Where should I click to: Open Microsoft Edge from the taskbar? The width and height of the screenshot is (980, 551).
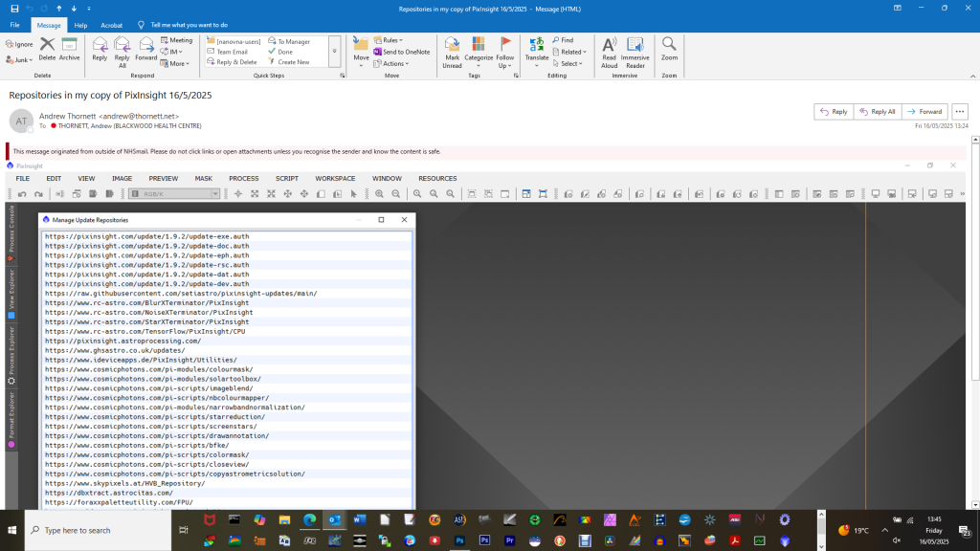[309, 519]
